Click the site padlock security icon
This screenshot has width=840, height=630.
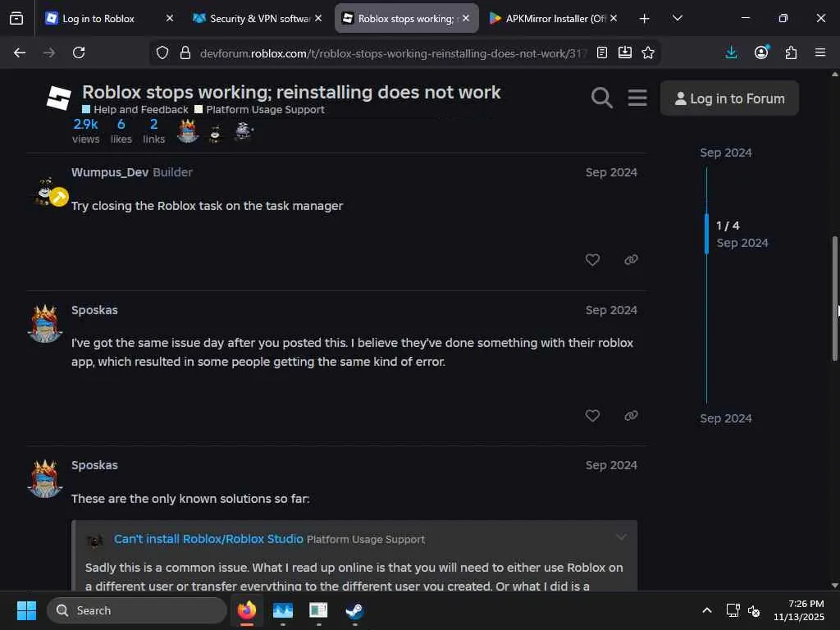[185, 52]
